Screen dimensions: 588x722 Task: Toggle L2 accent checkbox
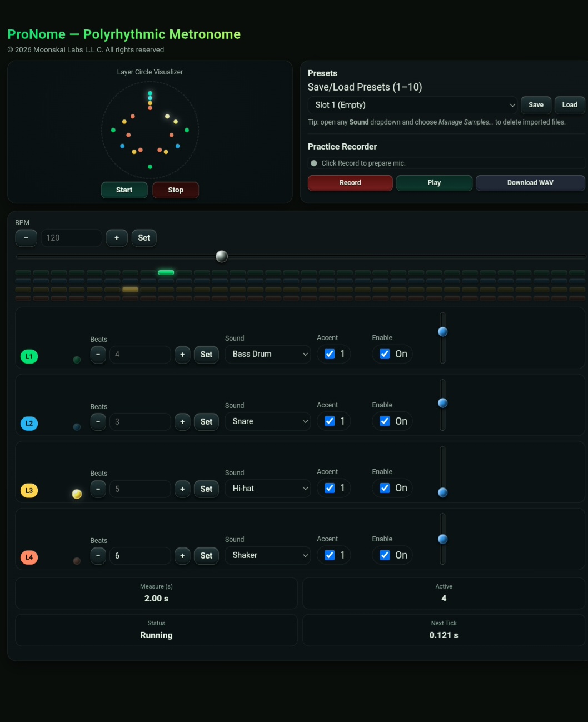(330, 421)
